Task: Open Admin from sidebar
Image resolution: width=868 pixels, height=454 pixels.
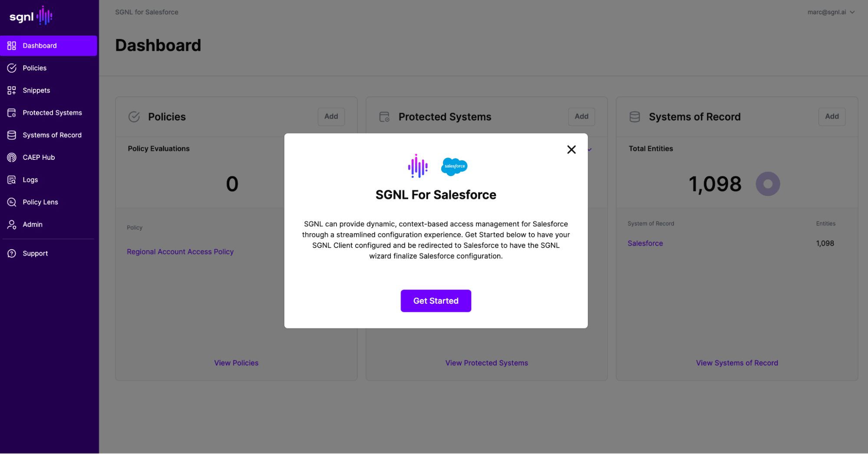Action: [x=48, y=225]
